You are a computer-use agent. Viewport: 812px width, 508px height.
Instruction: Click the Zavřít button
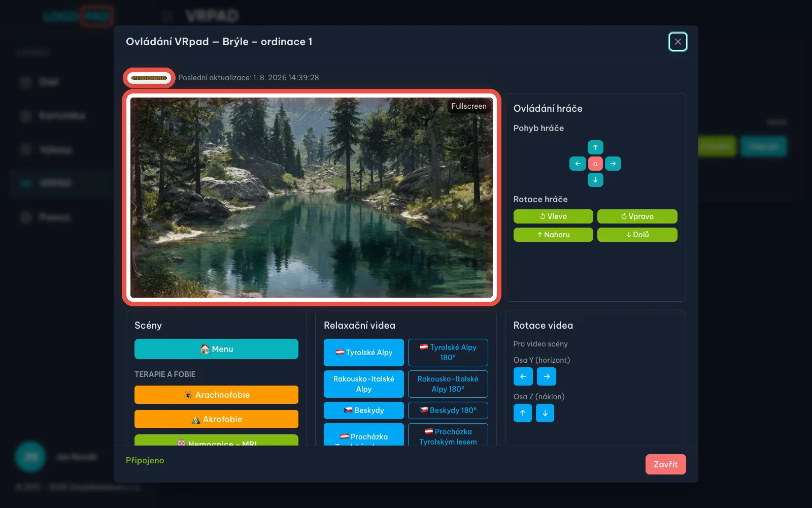point(666,464)
